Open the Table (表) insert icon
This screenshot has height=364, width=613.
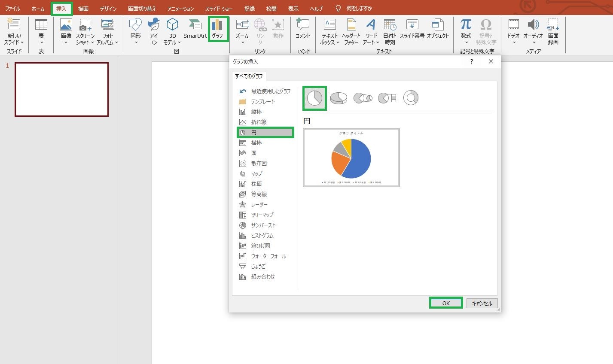click(41, 25)
